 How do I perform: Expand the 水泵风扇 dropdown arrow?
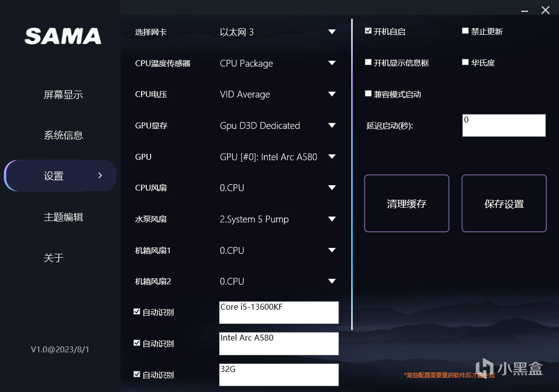[332, 219]
